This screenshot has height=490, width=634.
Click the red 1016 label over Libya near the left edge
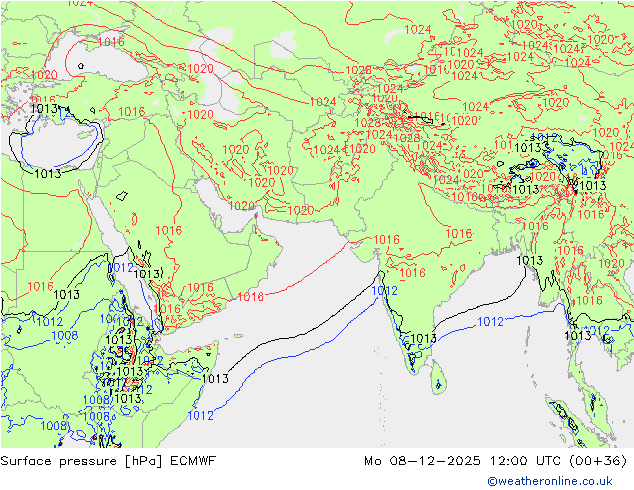[x=40, y=287]
